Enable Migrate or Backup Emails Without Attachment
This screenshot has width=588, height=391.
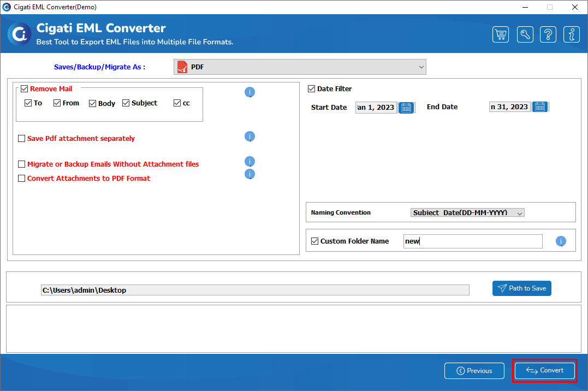pyautogui.click(x=22, y=164)
